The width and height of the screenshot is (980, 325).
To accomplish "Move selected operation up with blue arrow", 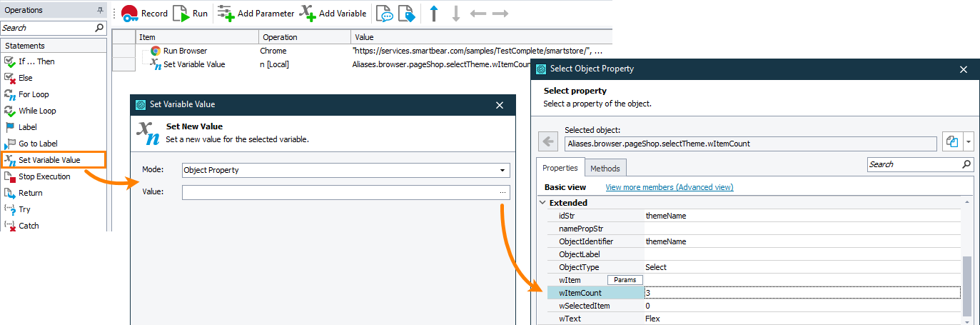I will 433,14.
